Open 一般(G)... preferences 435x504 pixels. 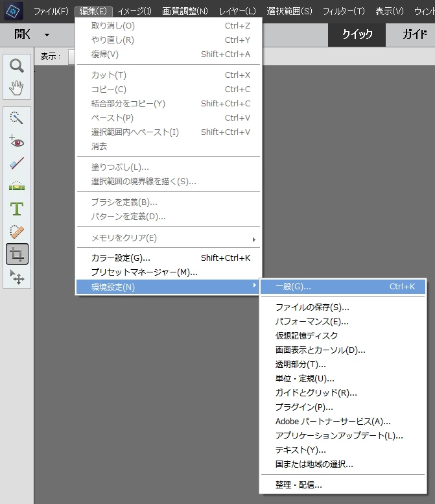point(343,287)
